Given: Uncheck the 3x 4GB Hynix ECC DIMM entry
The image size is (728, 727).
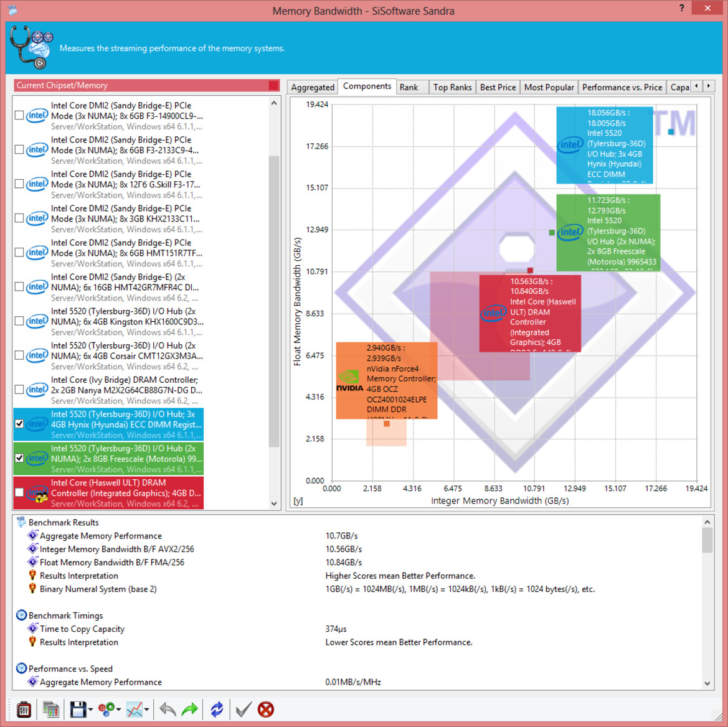Looking at the screenshot, I should [19, 424].
